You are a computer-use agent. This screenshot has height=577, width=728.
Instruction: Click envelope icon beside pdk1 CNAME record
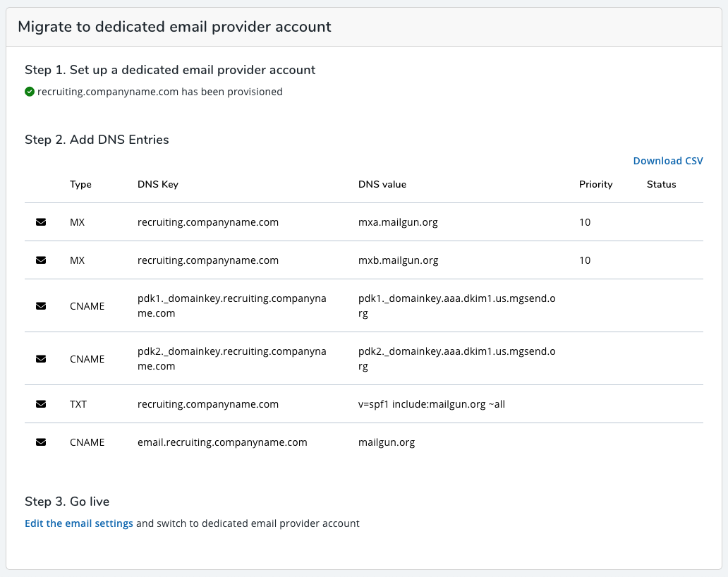click(41, 306)
